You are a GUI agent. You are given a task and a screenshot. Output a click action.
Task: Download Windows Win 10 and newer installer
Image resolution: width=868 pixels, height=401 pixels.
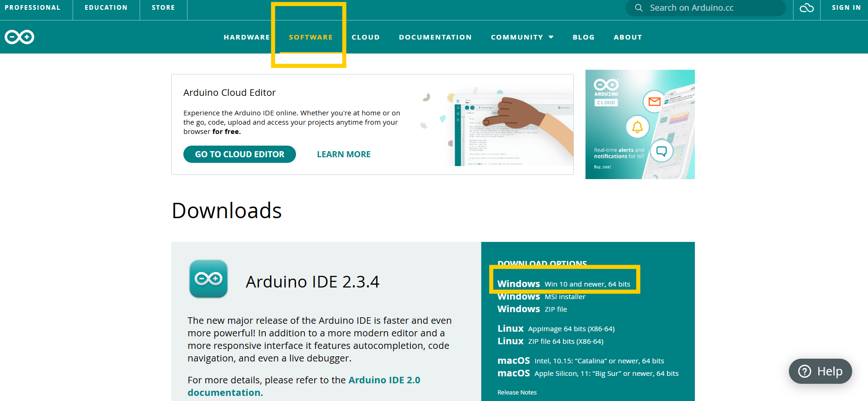[564, 284]
